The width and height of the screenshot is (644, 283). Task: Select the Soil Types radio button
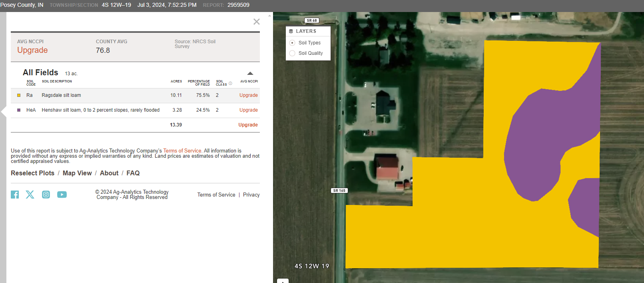[x=292, y=43]
